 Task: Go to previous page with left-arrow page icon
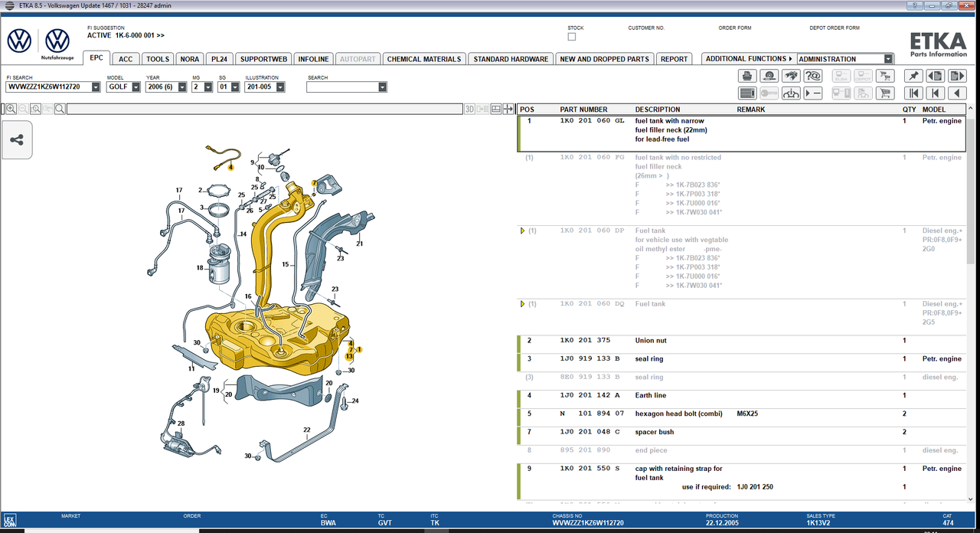click(935, 76)
